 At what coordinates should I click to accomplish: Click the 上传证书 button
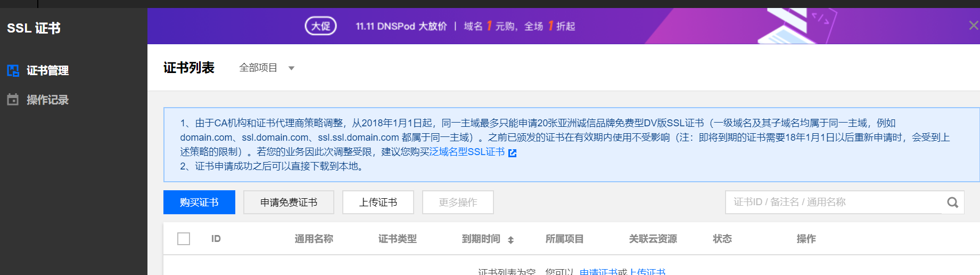pos(378,202)
